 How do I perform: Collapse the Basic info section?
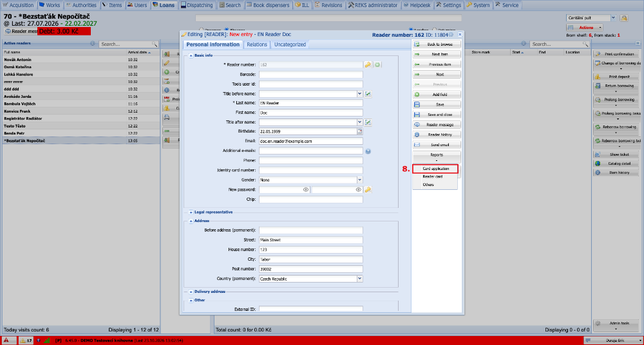191,55
